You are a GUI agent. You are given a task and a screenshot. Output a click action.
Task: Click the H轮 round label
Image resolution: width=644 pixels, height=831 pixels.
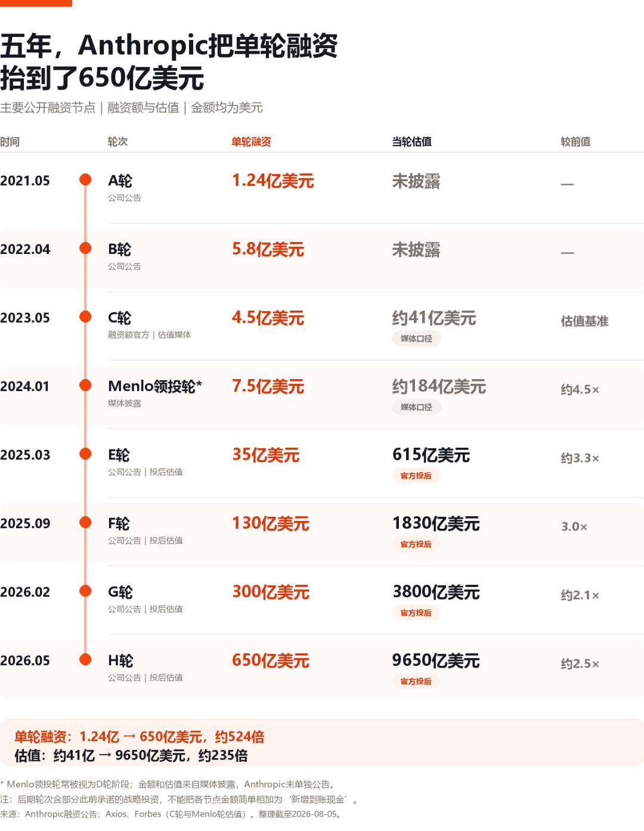click(x=120, y=661)
